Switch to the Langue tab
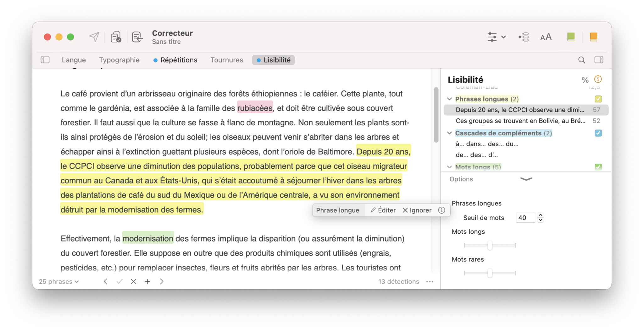Screen dimensions: 644x332 (74, 60)
